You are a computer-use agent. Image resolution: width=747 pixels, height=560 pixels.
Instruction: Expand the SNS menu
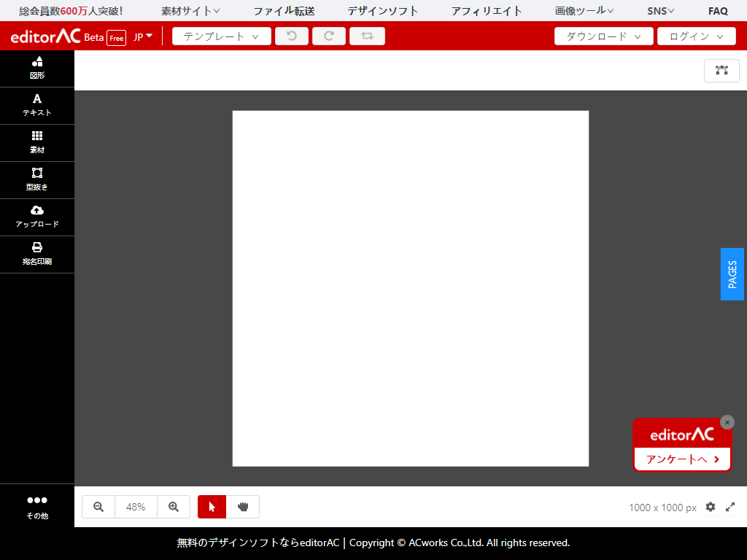[x=660, y=11]
